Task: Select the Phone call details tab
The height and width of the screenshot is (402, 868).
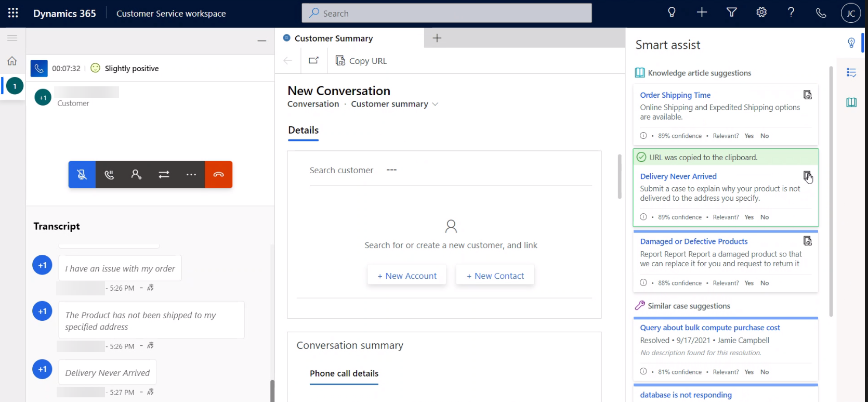Action: click(x=344, y=373)
